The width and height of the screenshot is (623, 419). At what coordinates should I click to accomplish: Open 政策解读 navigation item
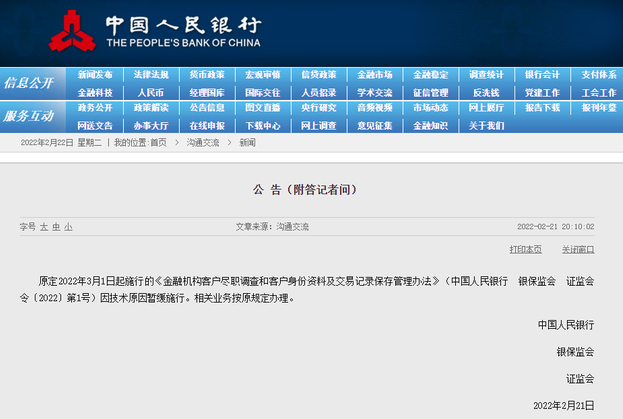coord(151,108)
